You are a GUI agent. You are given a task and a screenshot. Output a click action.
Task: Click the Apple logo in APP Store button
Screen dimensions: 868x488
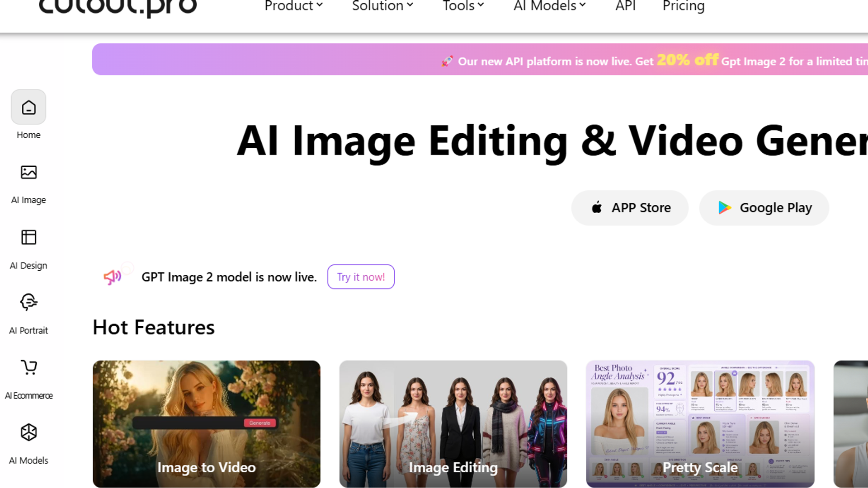597,207
